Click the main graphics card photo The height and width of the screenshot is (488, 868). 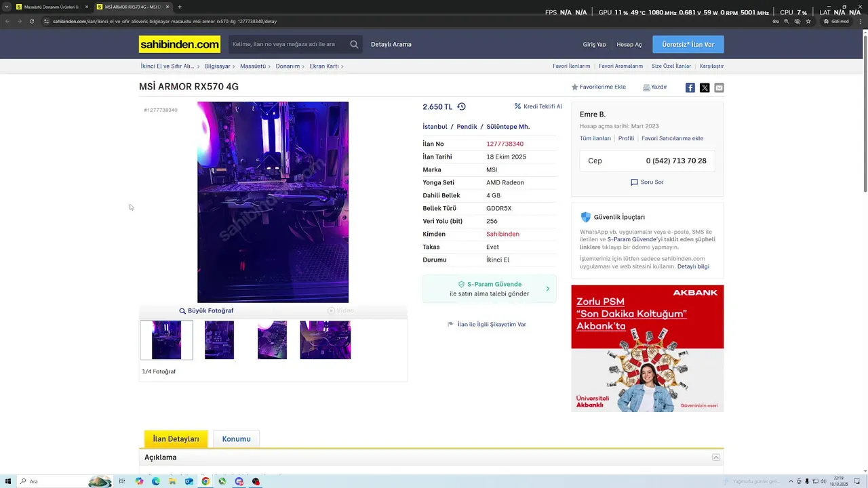click(273, 202)
